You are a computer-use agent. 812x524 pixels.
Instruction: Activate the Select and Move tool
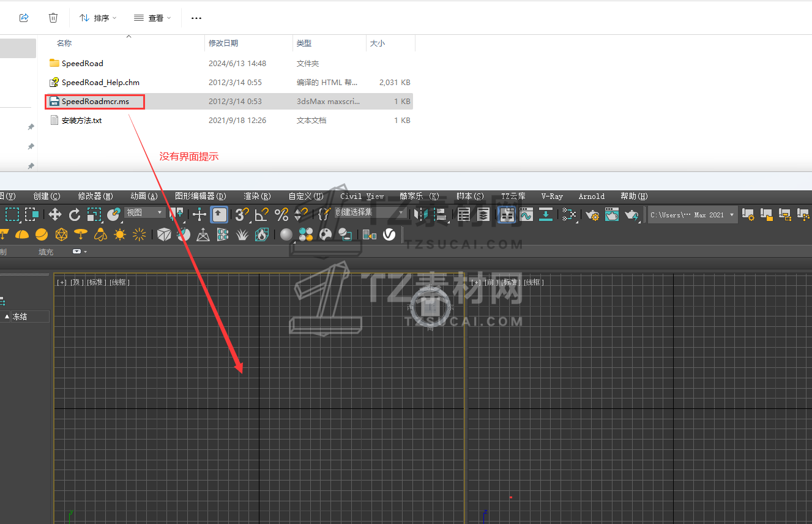pos(55,214)
